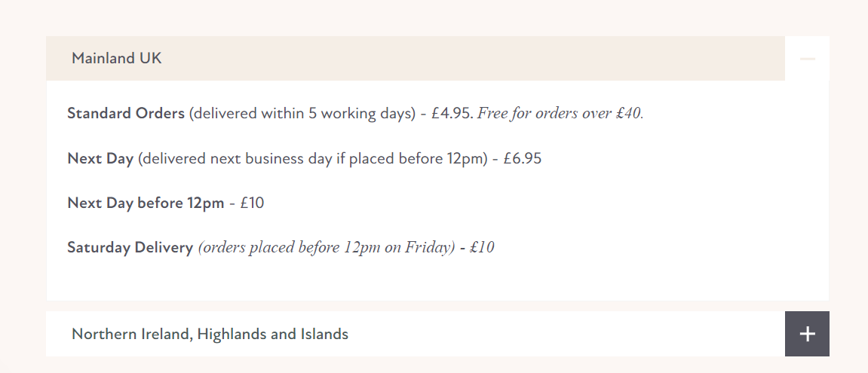Click the £10 price beside Next Day before 12pm
The image size is (868, 373).
[x=252, y=203]
